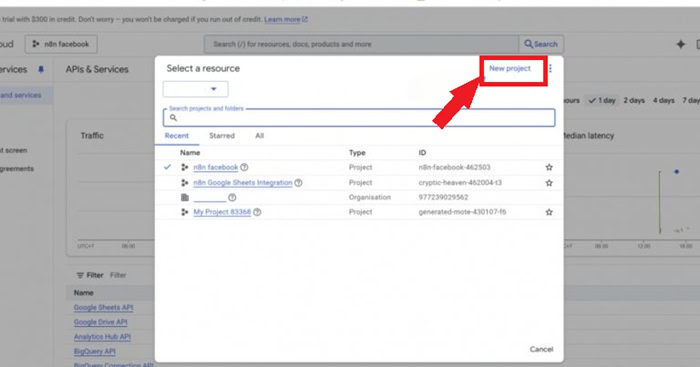Click help icon in the Organisation row
Image resolution: width=700 pixels, height=367 pixels.
(x=232, y=197)
